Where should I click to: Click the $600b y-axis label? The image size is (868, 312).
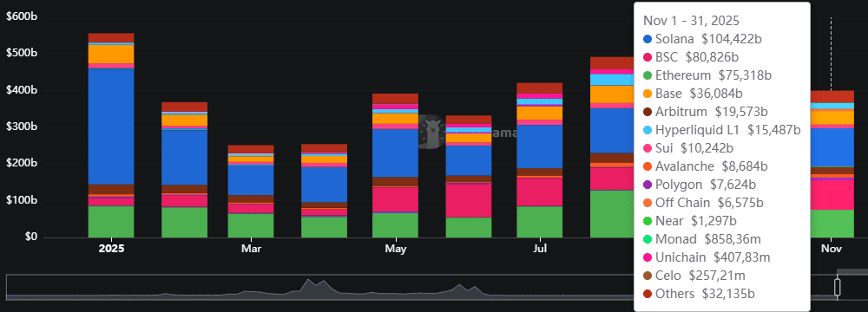(22, 17)
